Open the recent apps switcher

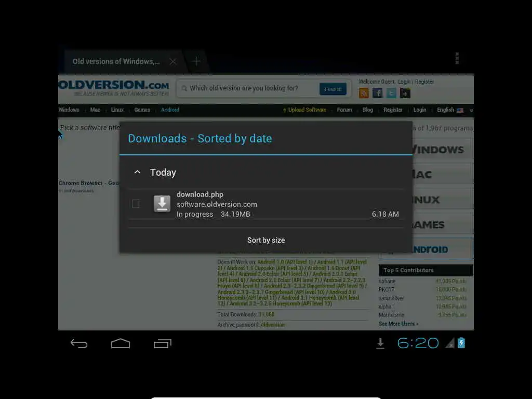[163, 344]
